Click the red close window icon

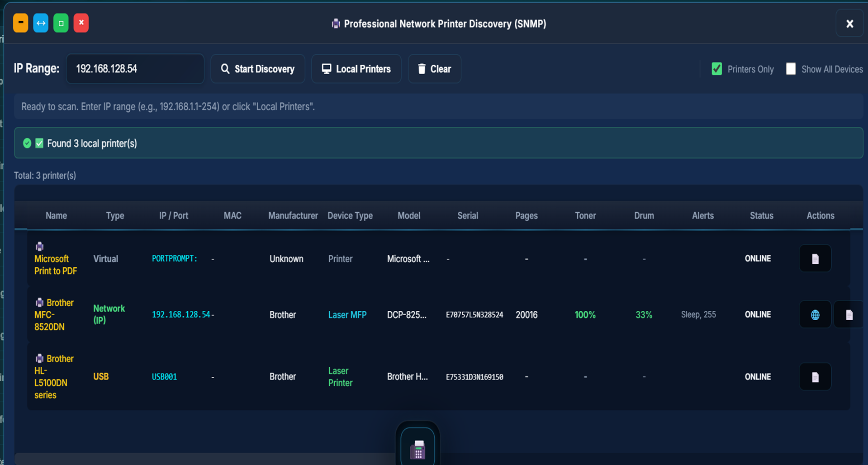(x=81, y=23)
